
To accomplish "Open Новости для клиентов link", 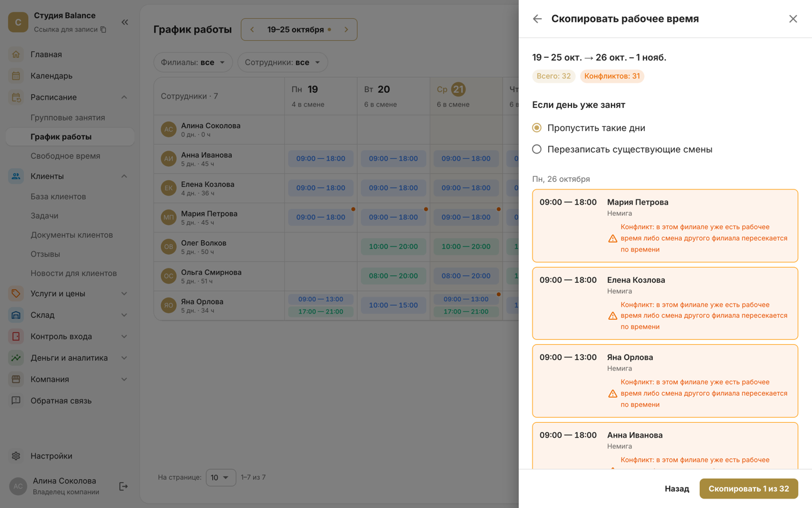I will [74, 273].
